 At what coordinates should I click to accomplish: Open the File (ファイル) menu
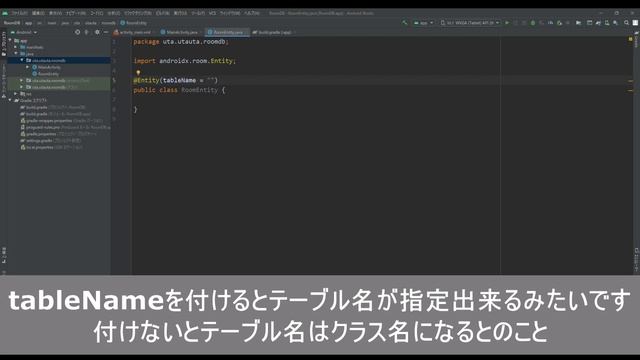20,13
